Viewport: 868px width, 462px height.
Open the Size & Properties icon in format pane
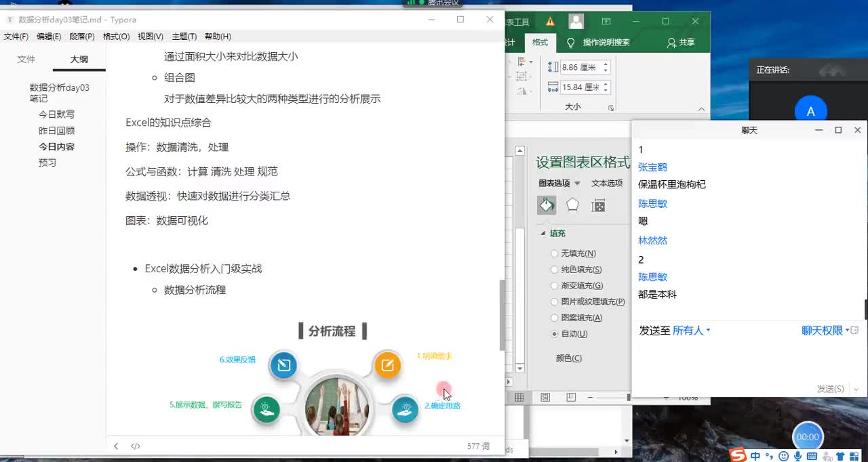pos(598,205)
